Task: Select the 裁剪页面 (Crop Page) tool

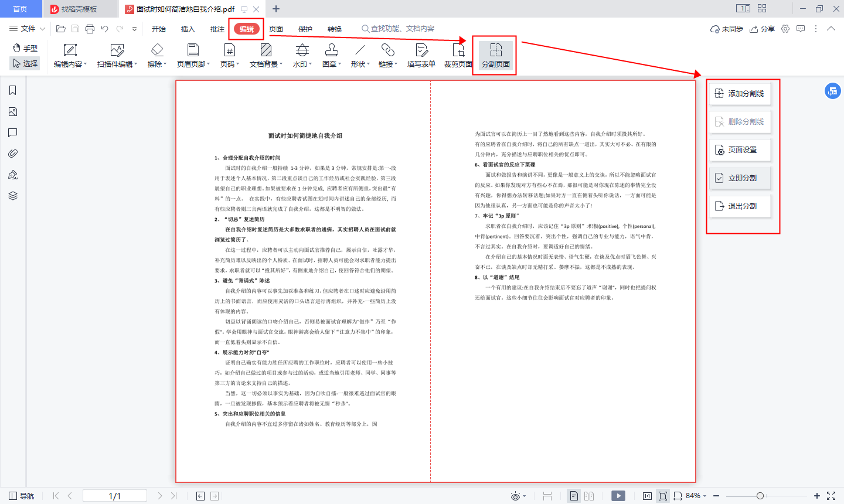Action: coord(458,56)
